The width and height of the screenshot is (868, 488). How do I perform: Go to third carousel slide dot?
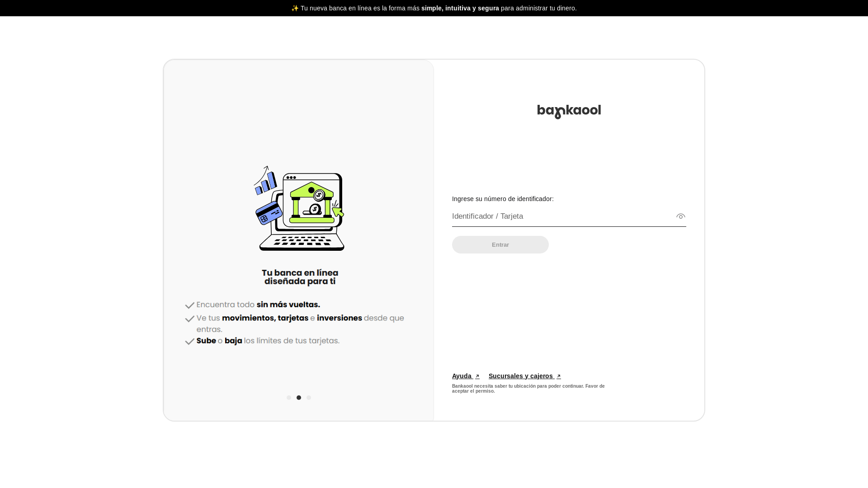(x=309, y=398)
